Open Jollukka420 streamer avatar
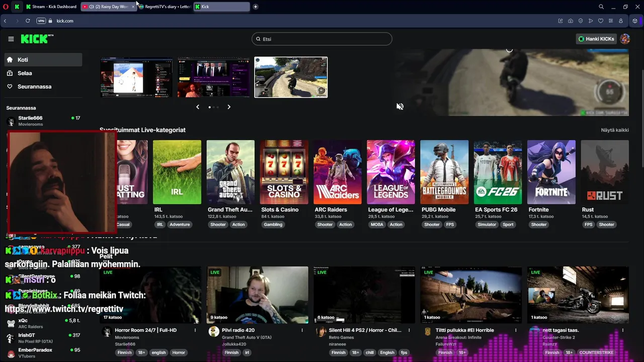Image resolution: width=644 pixels, height=362 pixels. 213,331
